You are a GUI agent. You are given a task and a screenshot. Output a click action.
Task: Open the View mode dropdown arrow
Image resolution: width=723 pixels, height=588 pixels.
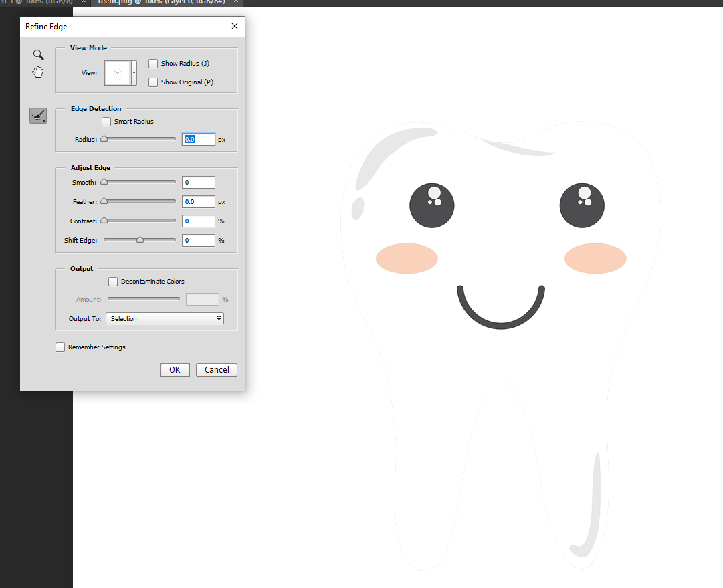pyautogui.click(x=134, y=72)
